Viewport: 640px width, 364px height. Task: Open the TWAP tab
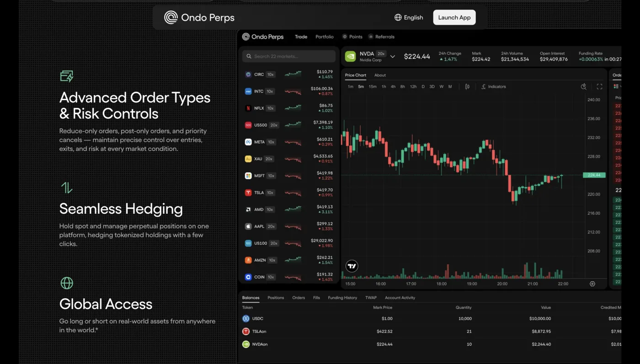pos(371,298)
